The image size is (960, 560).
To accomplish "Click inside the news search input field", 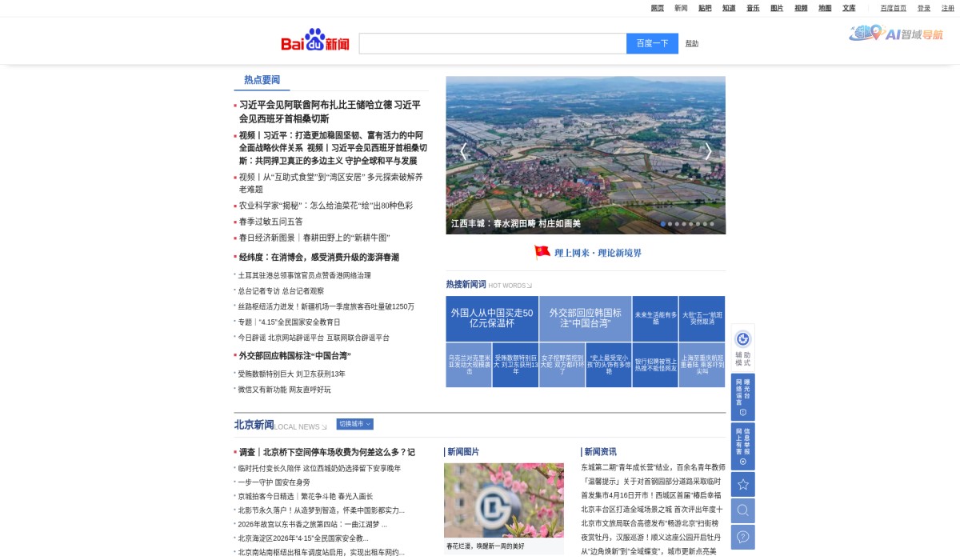I will [x=491, y=43].
